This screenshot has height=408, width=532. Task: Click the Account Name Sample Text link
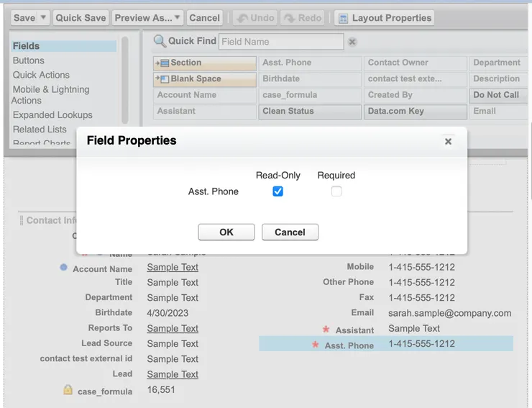point(173,268)
